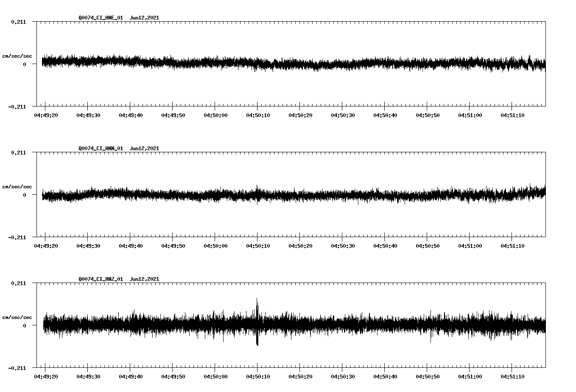The width and height of the screenshot is (576, 392).
Task: Click 04:50:40 time label under HNE plot
Action: pyautogui.click(x=385, y=115)
